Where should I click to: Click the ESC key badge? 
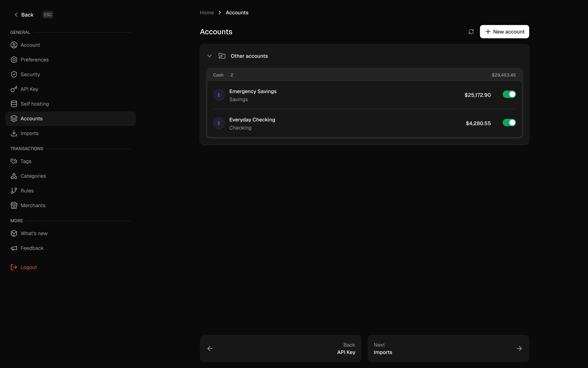[x=48, y=15]
